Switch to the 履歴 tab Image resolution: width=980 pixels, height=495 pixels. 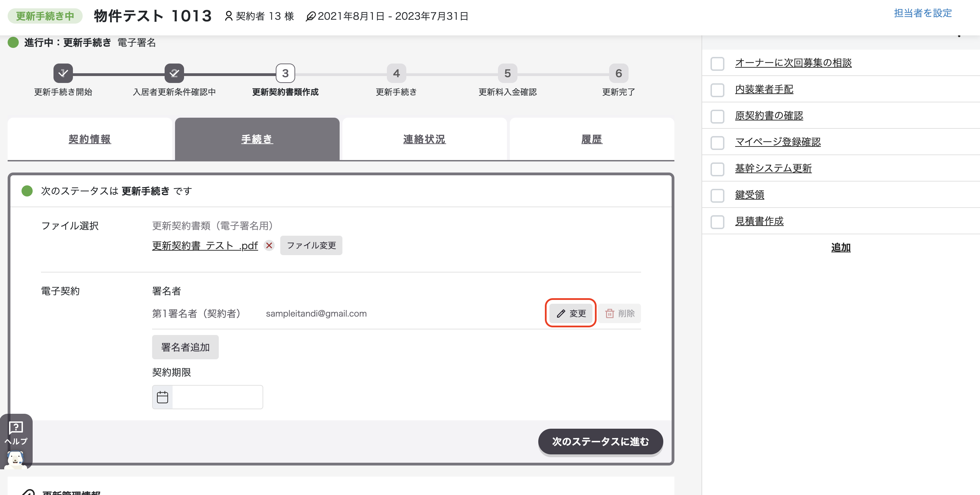[592, 139]
